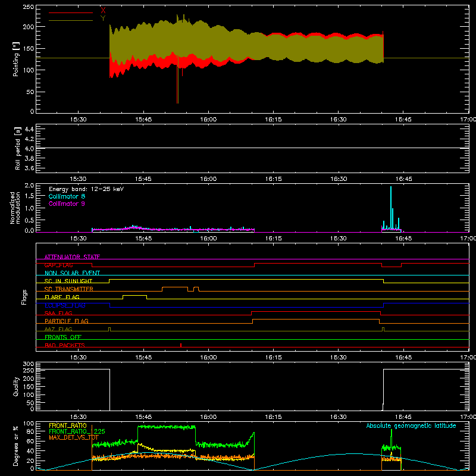476x476 pixels.
Task: Select the ATTENUATOR_STATE flag label
Action: (72, 257)
